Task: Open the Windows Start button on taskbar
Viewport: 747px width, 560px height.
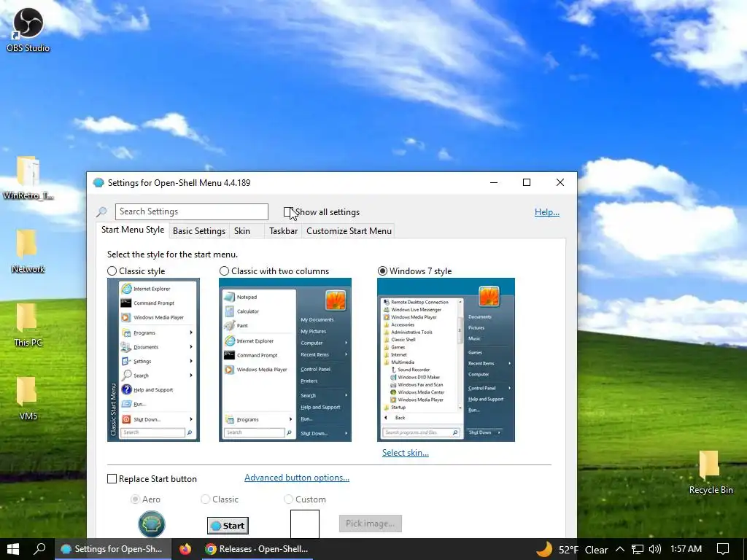Action: (x=13, y=549)
